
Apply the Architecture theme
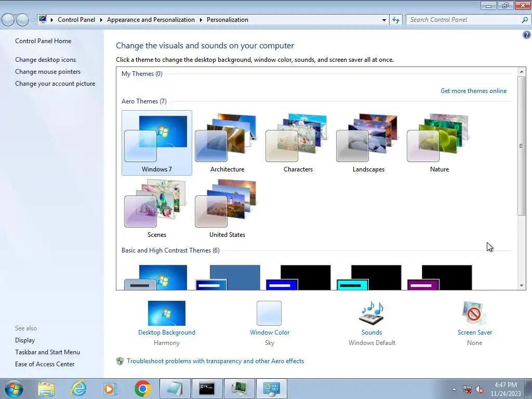(227, 143)
